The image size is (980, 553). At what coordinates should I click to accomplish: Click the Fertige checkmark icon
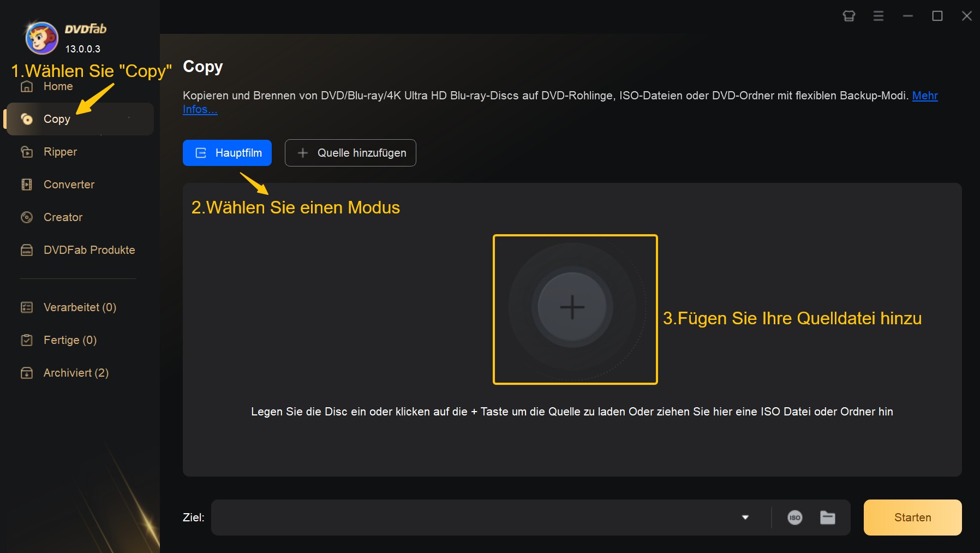coord(27,340)
